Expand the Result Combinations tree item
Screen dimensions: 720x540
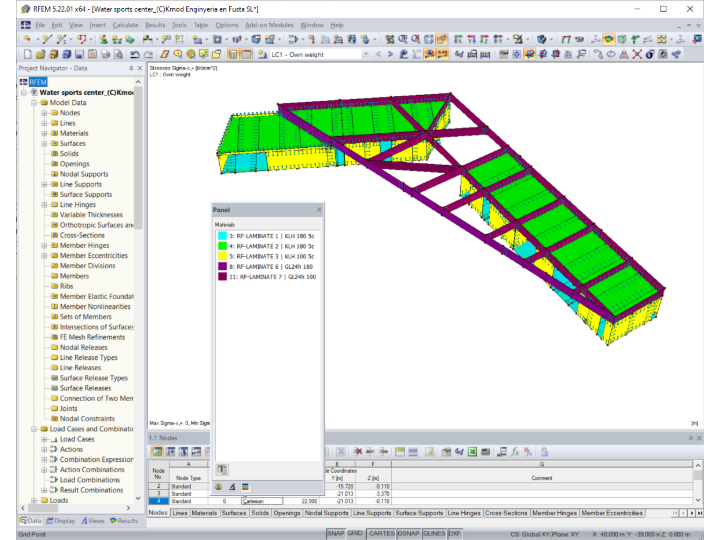pyautogui.click(x=44, y=490)
